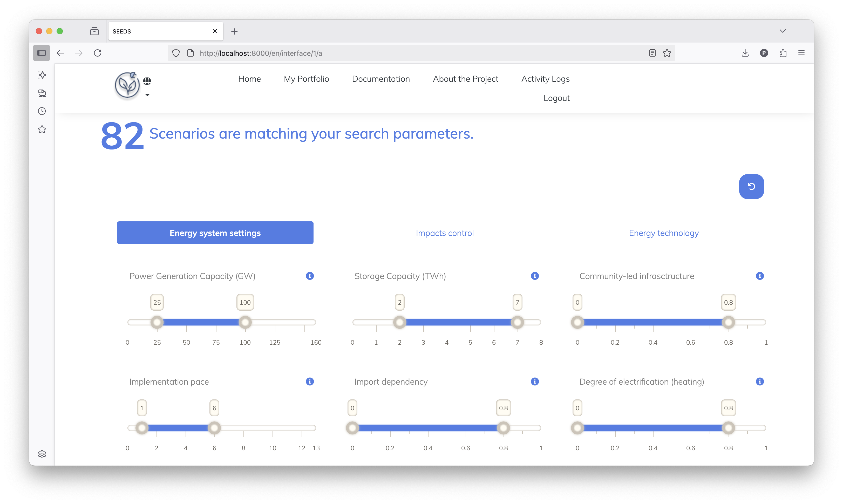
Task: Click Import dependency upper handle at 0.8
Action: 503,428
